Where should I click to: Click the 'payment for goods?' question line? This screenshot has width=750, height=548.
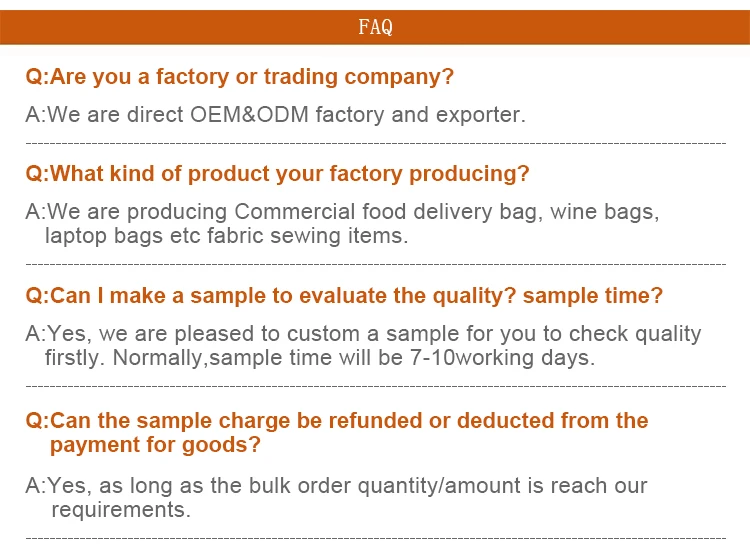coord(155,445)
